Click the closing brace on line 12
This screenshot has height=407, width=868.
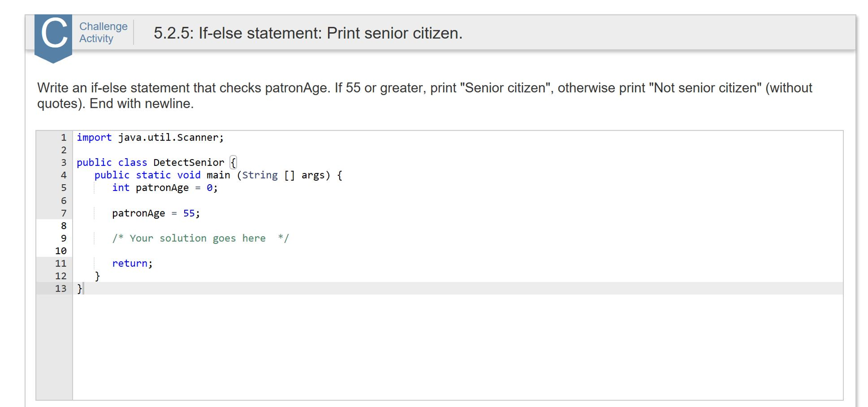pos(97,276)
